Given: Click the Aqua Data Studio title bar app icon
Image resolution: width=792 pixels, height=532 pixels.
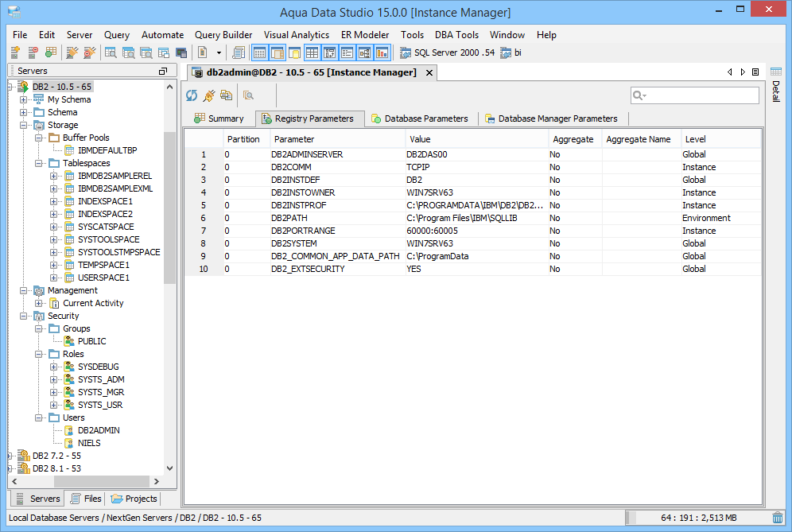Looking at the screenshot, I should point(14,12).
